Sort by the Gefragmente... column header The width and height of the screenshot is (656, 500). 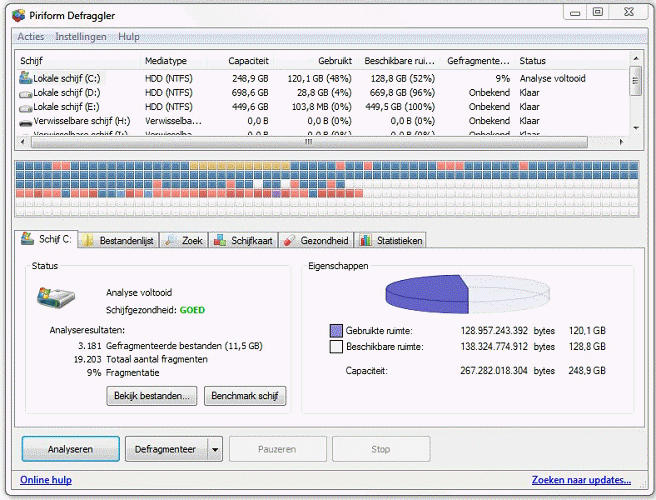[x=478, y=61]
